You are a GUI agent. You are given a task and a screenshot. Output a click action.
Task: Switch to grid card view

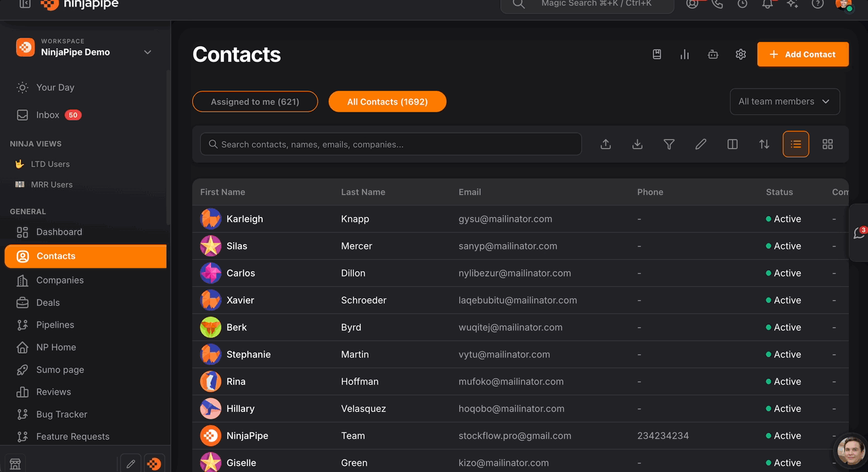(828, 144)
